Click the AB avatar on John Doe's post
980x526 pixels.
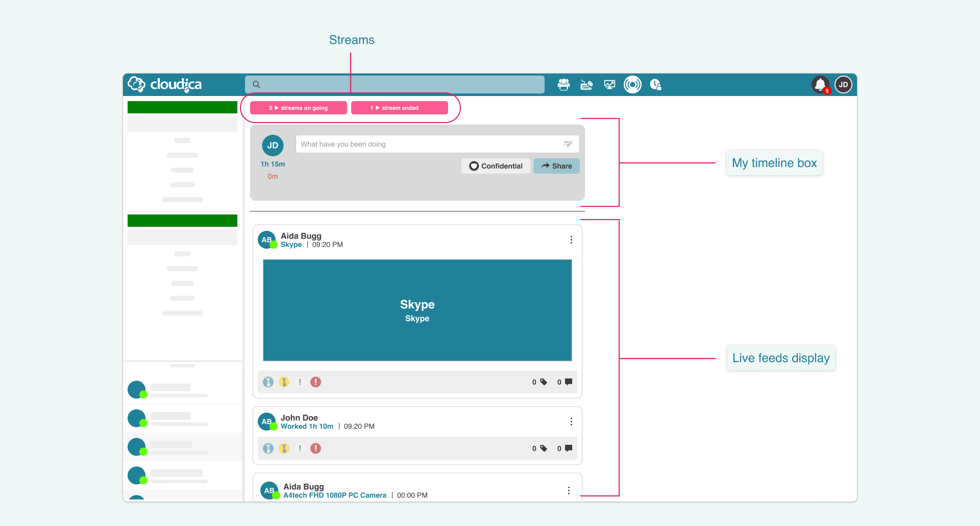267,422
